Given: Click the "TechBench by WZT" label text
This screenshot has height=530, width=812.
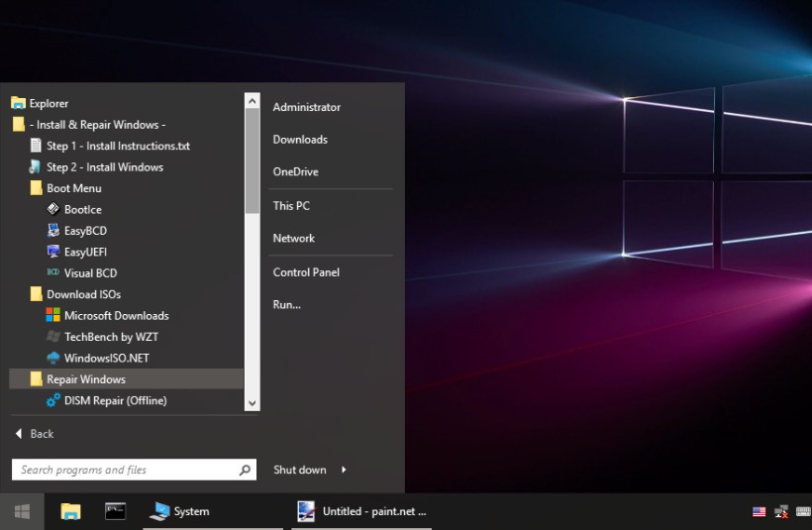Looking at the screenshot, I should (111, 337).
